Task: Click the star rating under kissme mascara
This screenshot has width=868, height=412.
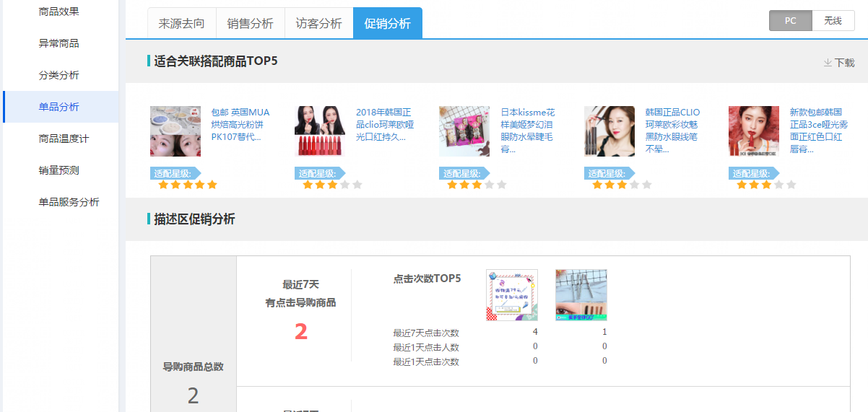Action: pos(477,185)
